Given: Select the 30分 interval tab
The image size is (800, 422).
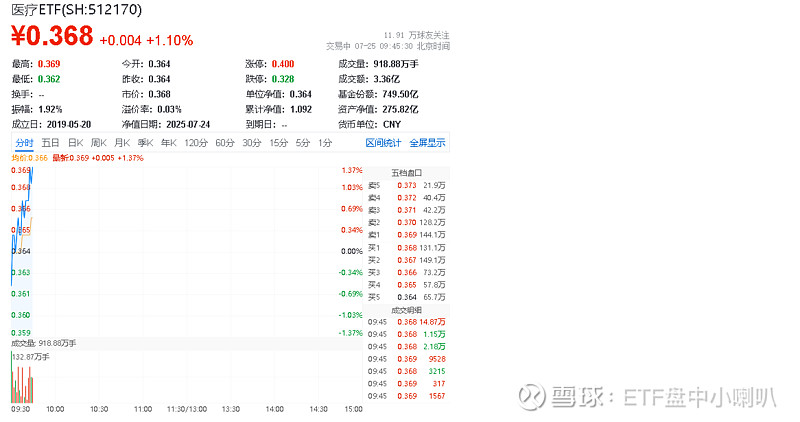Looking at the screenshot, I should pos(252,143).
